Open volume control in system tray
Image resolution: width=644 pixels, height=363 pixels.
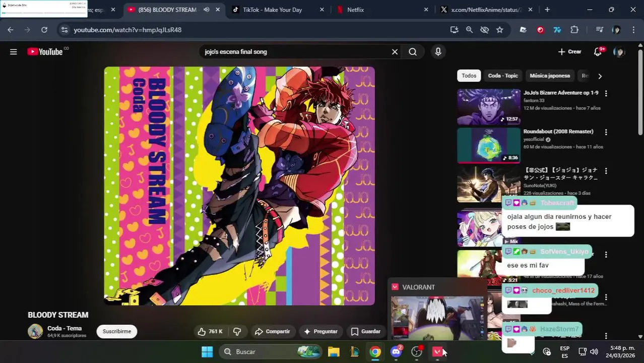click(x=594, y=351)
